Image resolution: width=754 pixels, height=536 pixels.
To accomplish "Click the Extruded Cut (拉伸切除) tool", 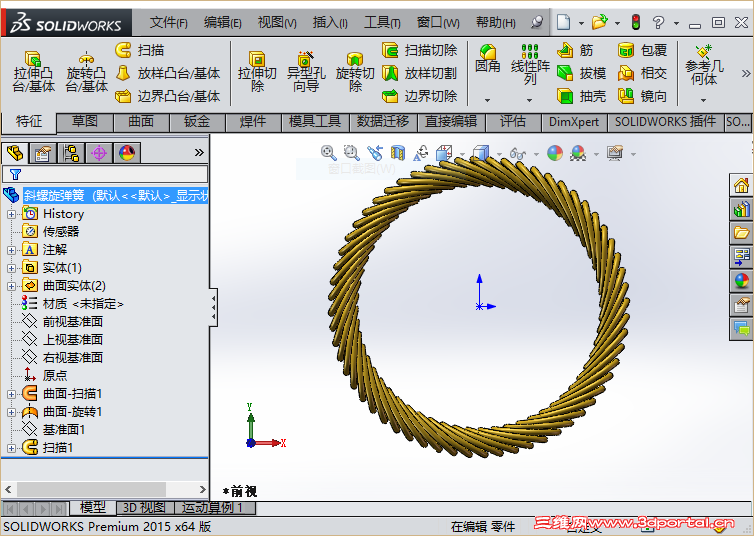I will point(257,72).
